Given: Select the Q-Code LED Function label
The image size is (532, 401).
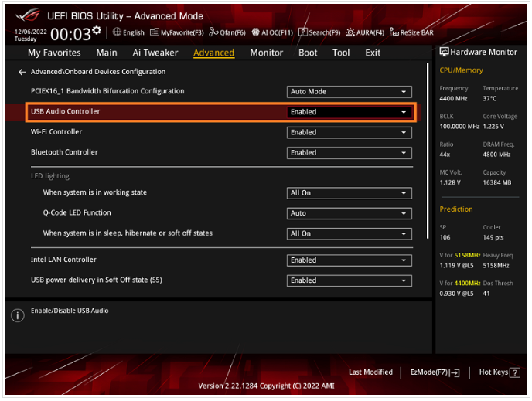Looking at the screenshot, I should pyautogui.click(x=77, y=213).
